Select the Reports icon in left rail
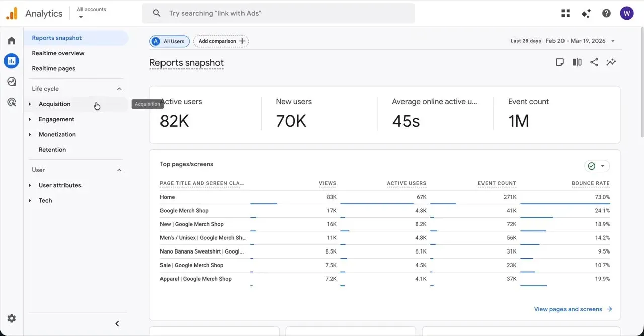Image resolution: width=644 pixels, height=336 pixels. pyautogui.click(x=11, y=61)
